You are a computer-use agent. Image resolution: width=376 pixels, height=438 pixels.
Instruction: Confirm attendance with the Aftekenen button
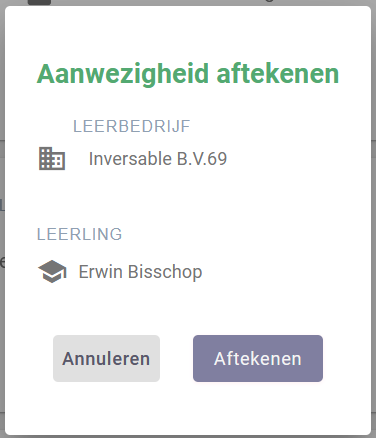point(258,359)
